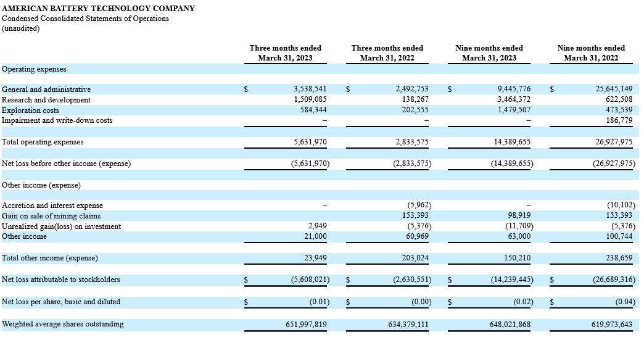
Task: Click Total operating expenses value 14,389,655
Action: click(512, 142)
